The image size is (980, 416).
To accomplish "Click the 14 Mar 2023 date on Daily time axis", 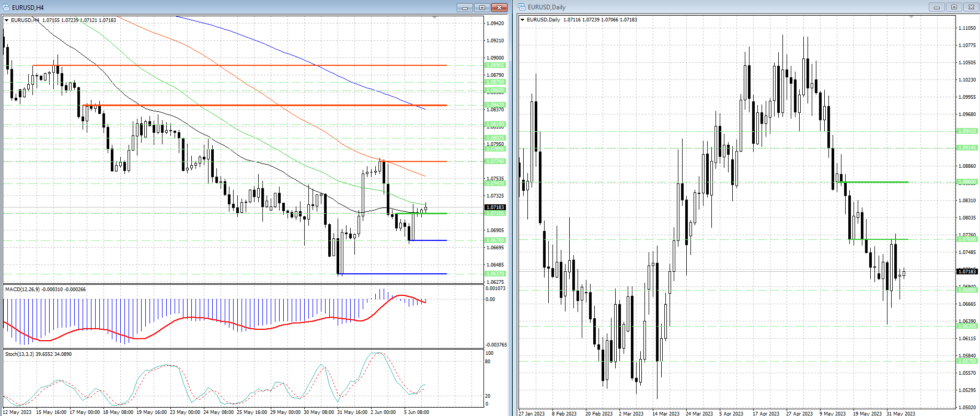I will click(x=666, y=413).
